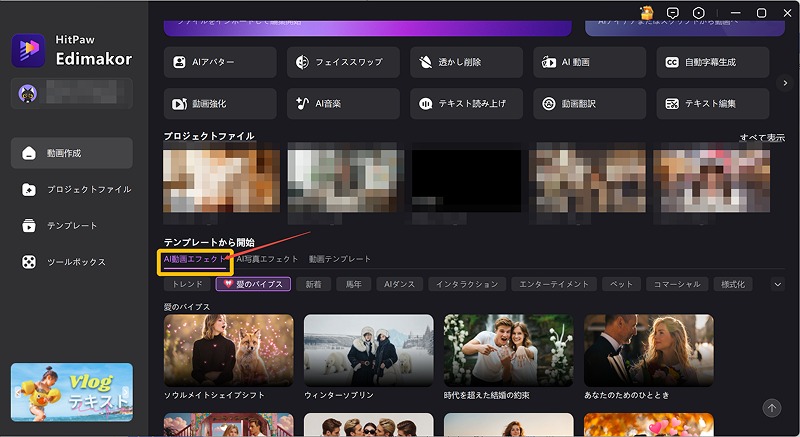Open テンプレート in the sidebar
The height and width of the screenshot is (437, 800).
pos(71,225)
